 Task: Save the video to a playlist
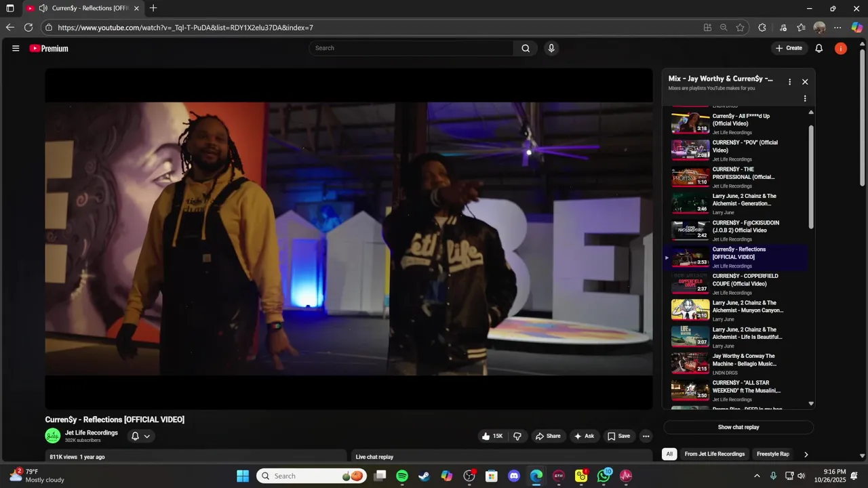[x=618, y=436]
